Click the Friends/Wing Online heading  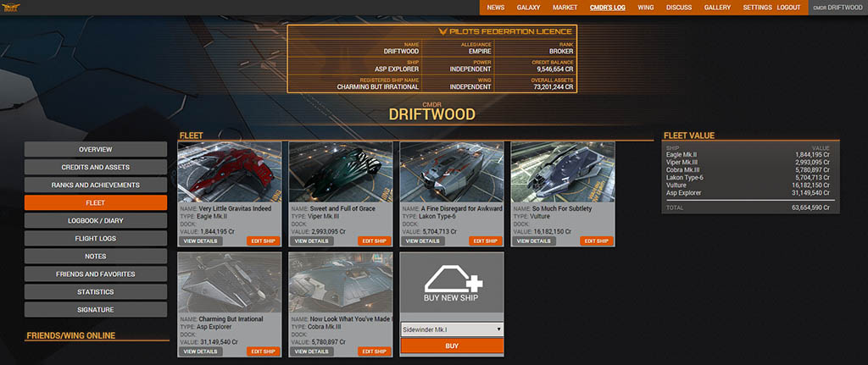coord(71,335)
